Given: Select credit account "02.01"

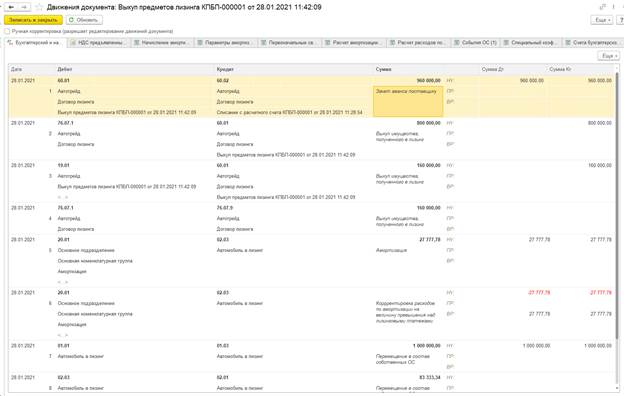Looking at the screenshot, I should tap(222, 377).
